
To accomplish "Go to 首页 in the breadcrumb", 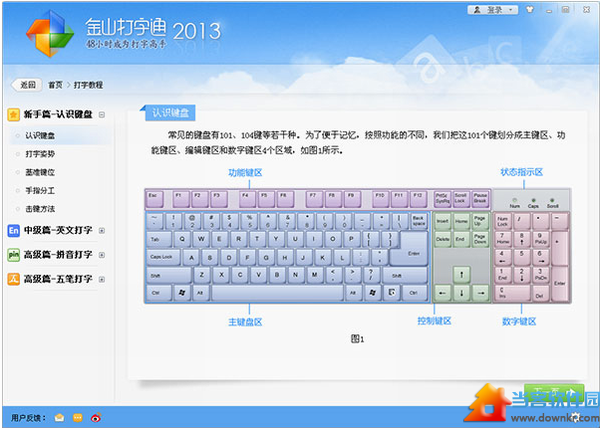I will tap(55, 85).
